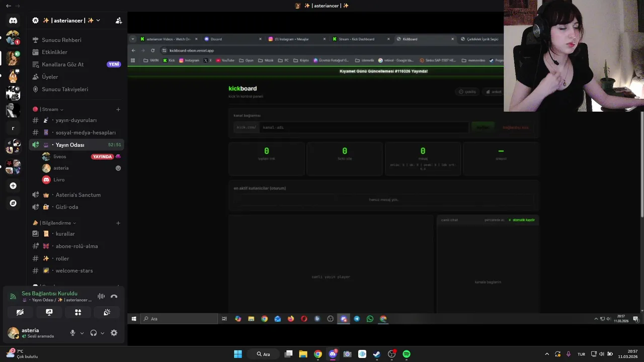Toggle otomatik kayıt option

pos(521,220)
